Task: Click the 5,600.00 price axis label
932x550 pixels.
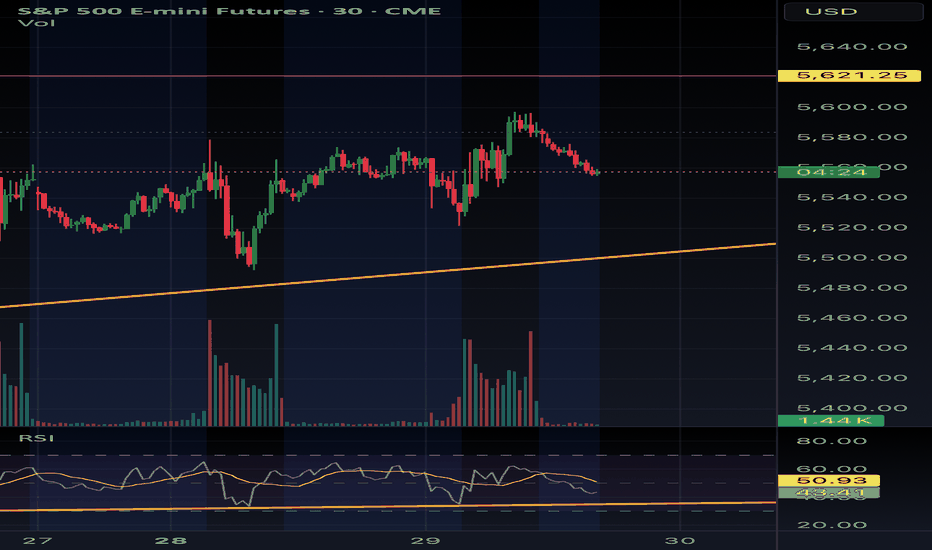Action: coord(852,107)
